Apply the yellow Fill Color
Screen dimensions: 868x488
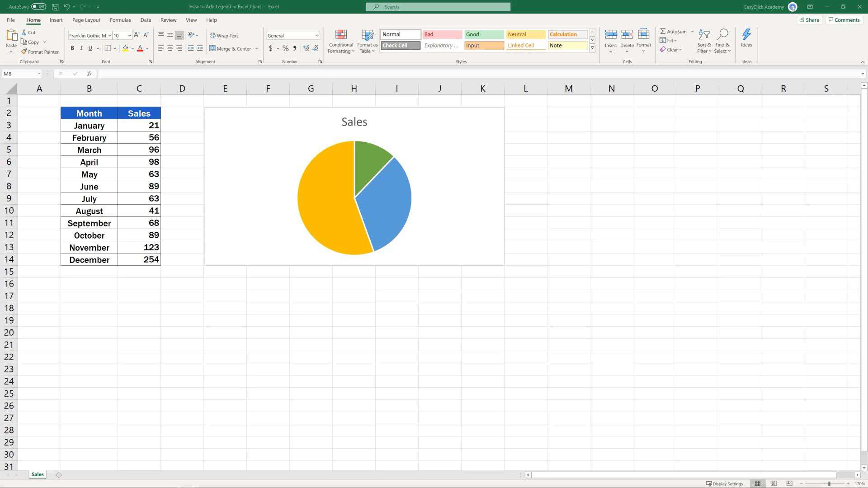(x=125, y=48)
